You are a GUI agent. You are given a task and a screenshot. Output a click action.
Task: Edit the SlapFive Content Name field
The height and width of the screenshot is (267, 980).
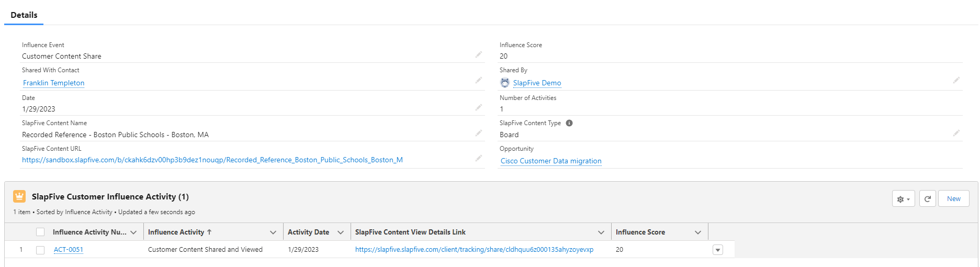[478, 133]
